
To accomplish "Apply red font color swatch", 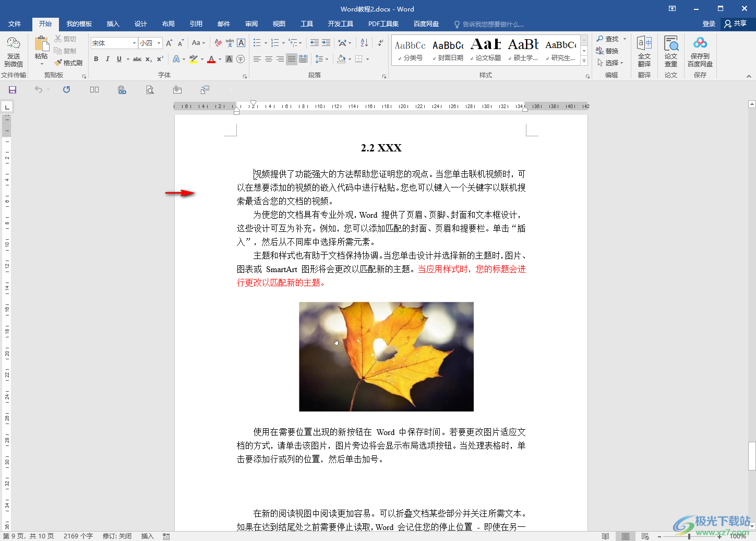I will tap(211, 59).
